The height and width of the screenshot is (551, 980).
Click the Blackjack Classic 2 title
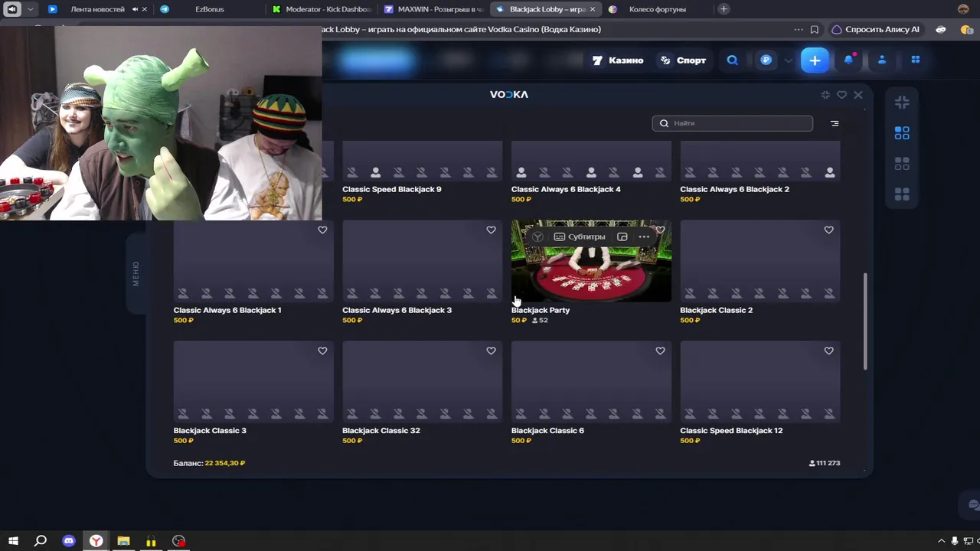717,310
